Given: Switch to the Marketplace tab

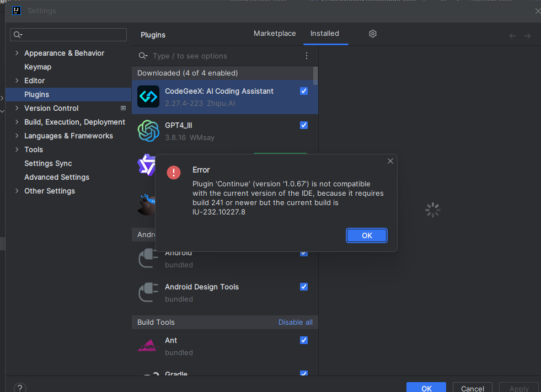Looking at the screenshot, I should [x=275, y=34].
